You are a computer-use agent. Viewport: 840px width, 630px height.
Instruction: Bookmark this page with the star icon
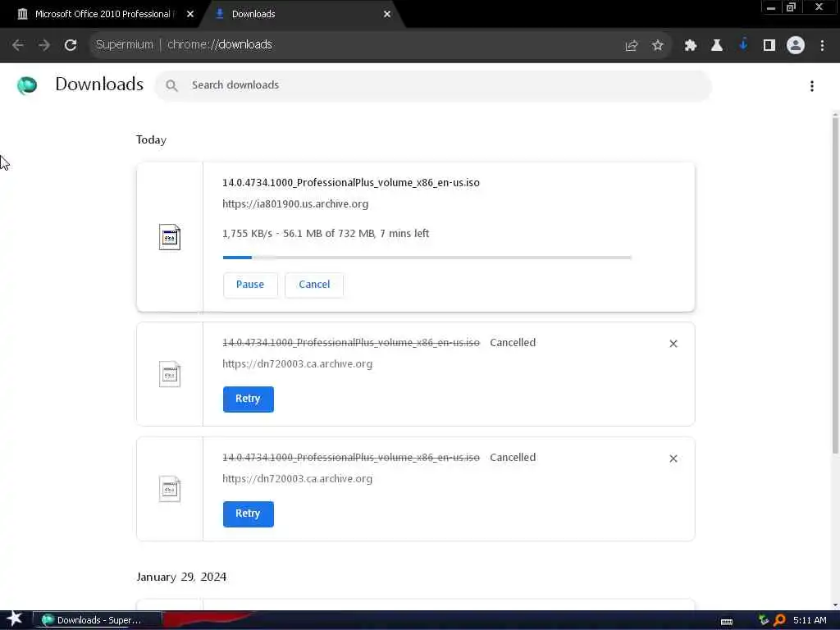(x=657, y=46)
